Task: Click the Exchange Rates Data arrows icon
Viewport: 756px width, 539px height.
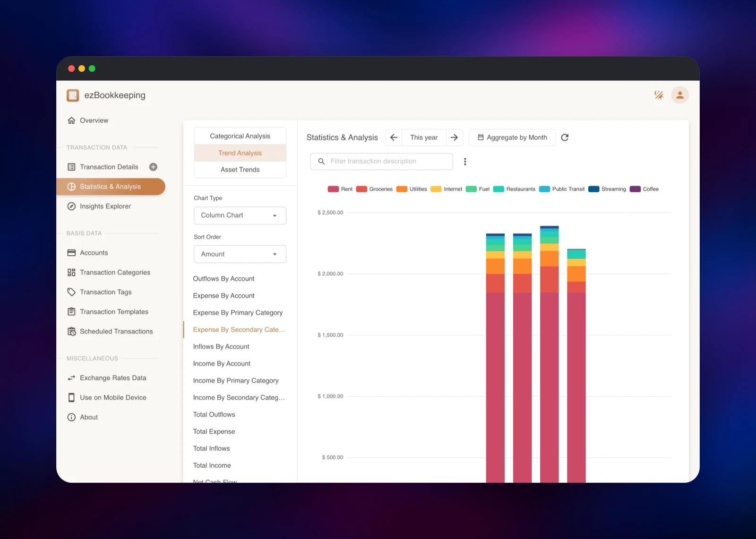Action: [x=71, y=378]
